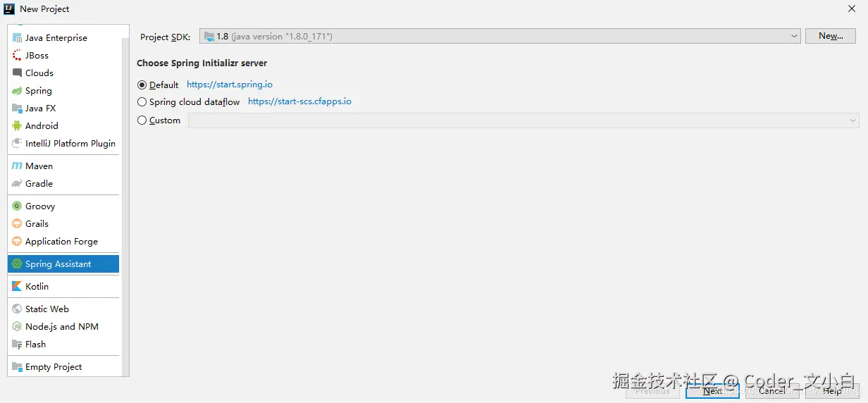Click the Next button

[x=712, y=390]
